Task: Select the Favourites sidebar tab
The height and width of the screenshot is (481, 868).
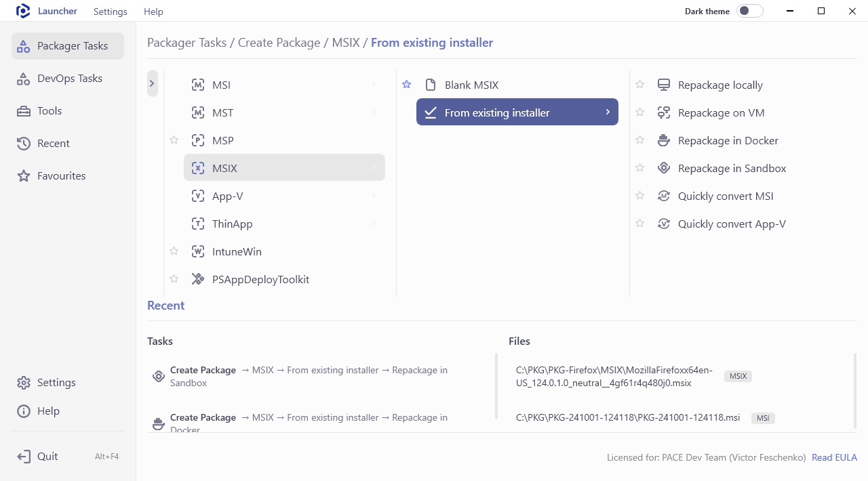Action: pos(68,176)
